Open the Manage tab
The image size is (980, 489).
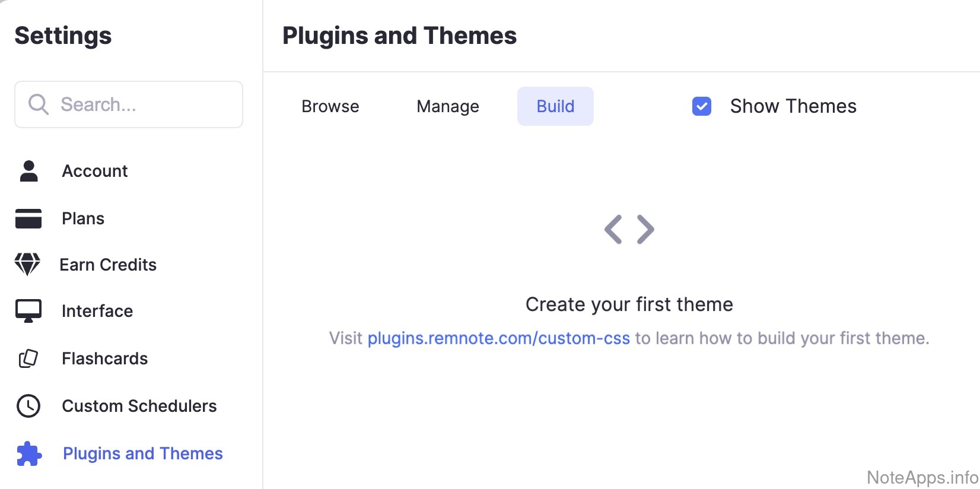(448, 106)
